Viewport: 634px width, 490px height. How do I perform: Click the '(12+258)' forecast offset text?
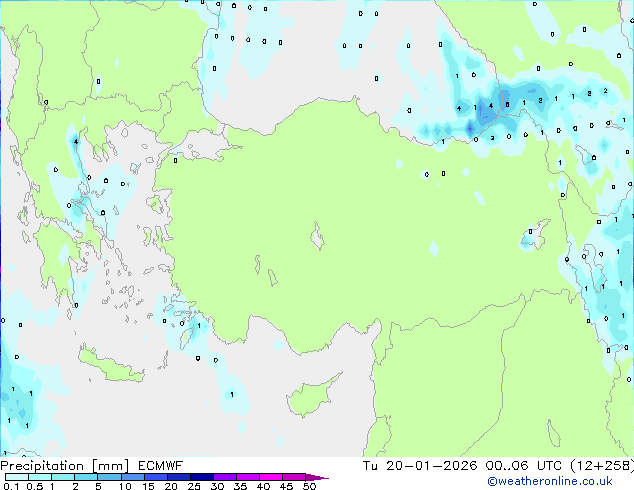coord(602,465)
